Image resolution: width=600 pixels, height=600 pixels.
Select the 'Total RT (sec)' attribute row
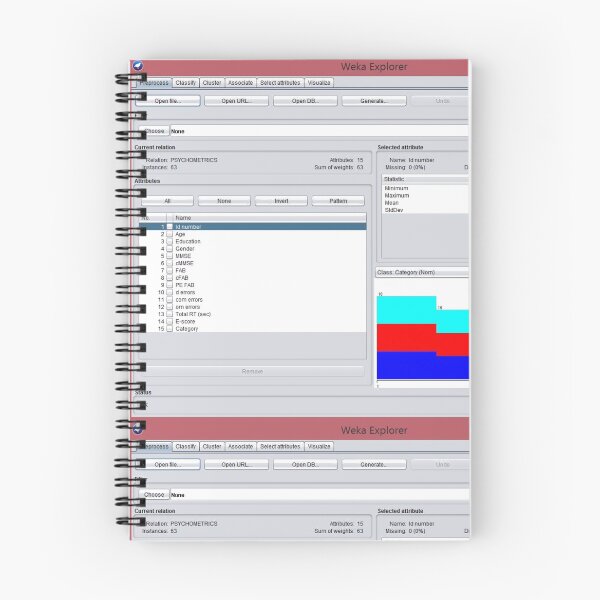point(253,314)
